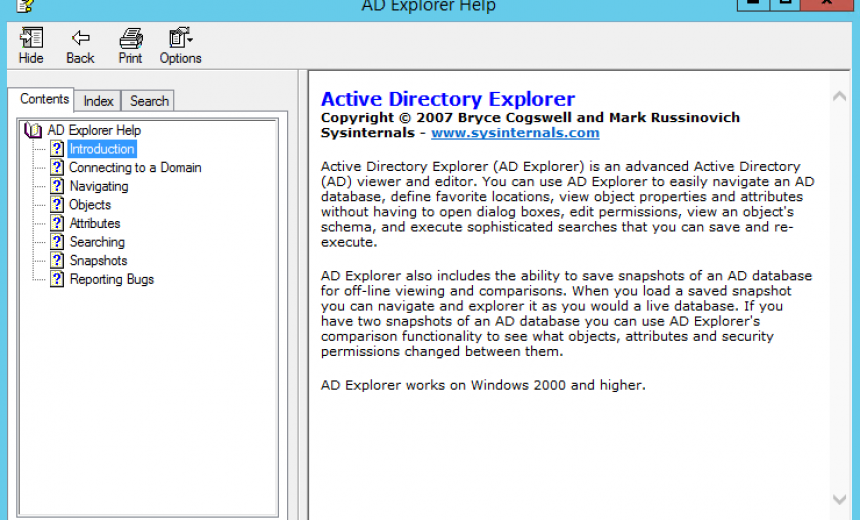The width and height of the screenshot is (860, 520).
Task: Click the Active Directory Explorer heading
Action: pos(448,99)
